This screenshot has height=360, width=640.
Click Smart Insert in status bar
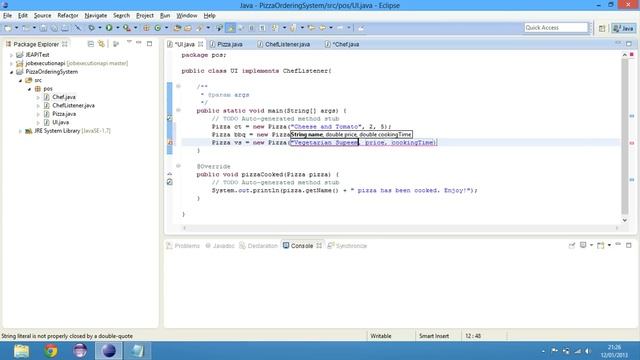pyautogui.click(x=434, y=336)
